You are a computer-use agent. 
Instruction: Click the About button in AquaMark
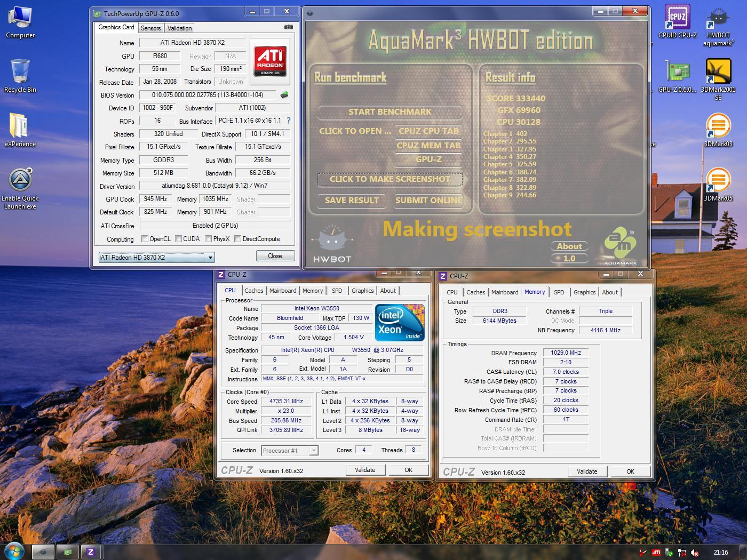(x=569, y=246)
